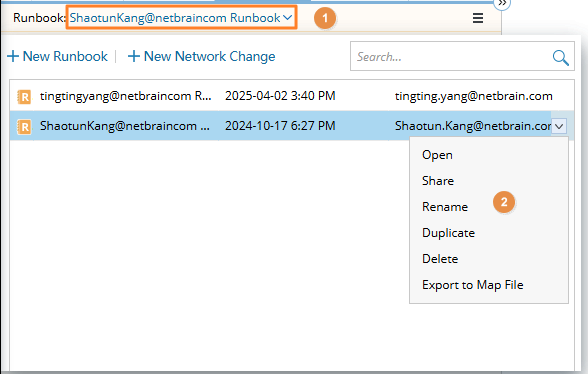
Task: Choose Open from the context menu
Action: point(437,155)
